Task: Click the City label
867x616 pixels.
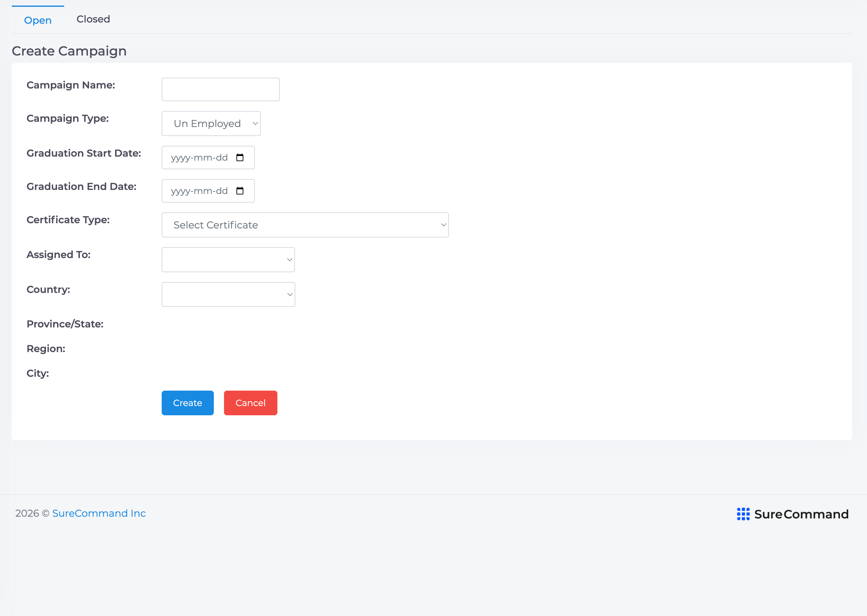Action: coord(38,373)
